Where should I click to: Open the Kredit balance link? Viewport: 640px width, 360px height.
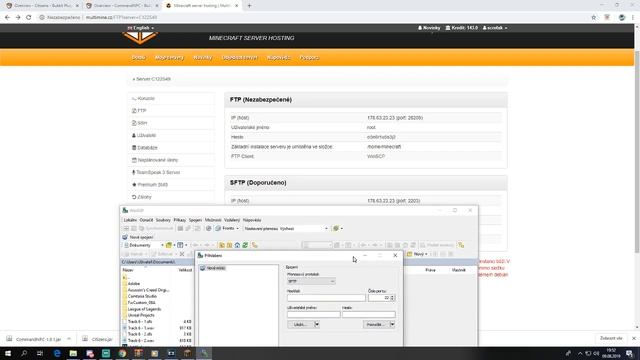coord(462,28)
